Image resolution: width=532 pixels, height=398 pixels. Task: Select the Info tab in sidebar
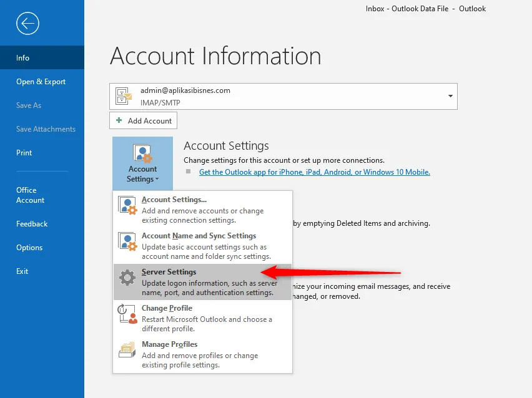pyautogui.click(x=42, y=57)
